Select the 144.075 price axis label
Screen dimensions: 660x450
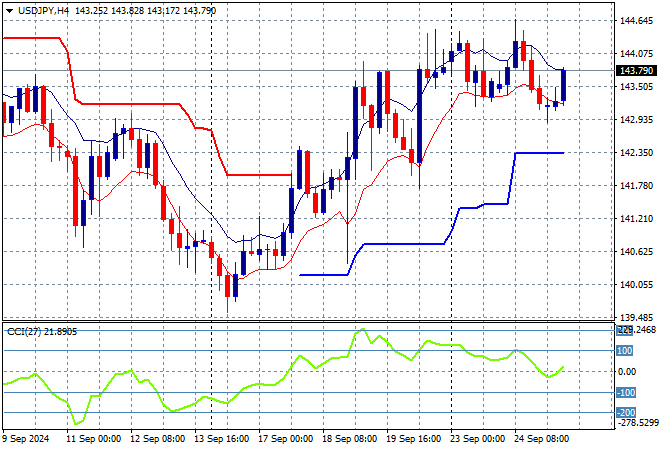pos(636,53)
